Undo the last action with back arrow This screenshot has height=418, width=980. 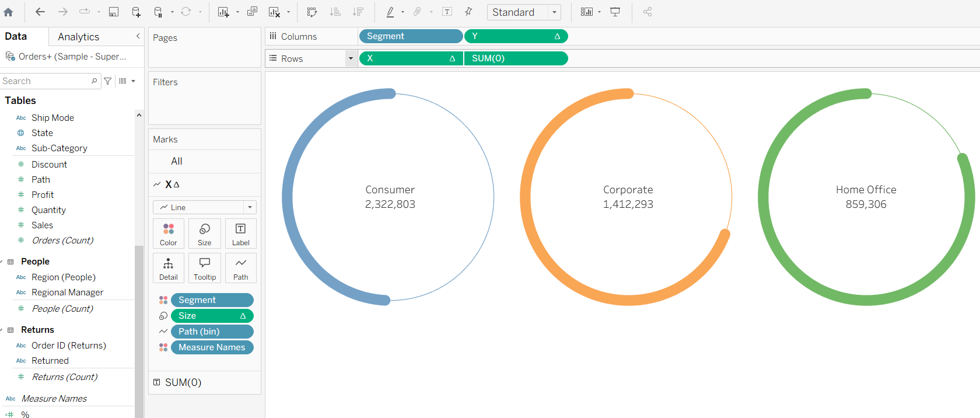[40, 12]
